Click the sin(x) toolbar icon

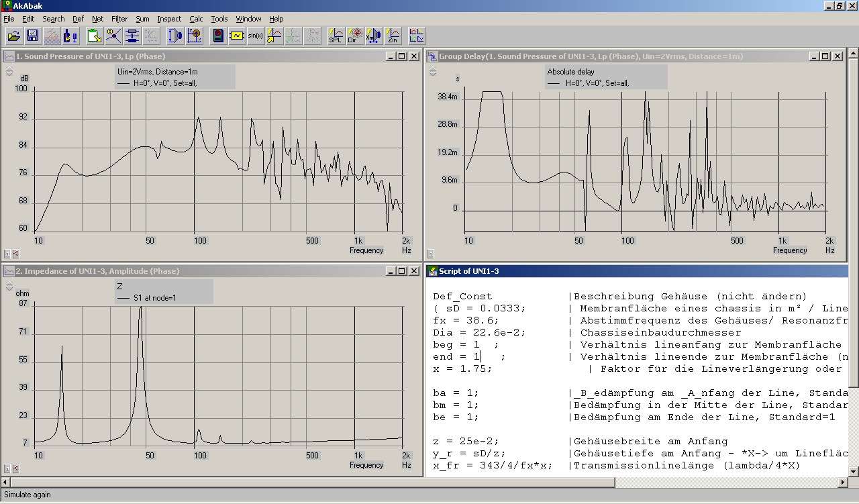[x=256, y=36]
